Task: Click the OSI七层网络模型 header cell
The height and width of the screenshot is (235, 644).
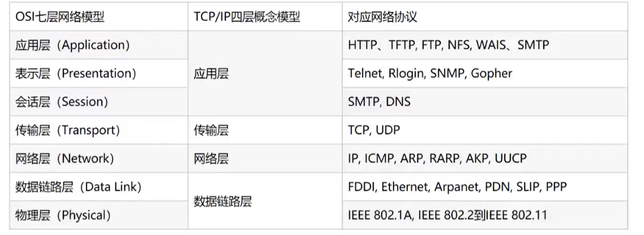Action: [99, 17]
